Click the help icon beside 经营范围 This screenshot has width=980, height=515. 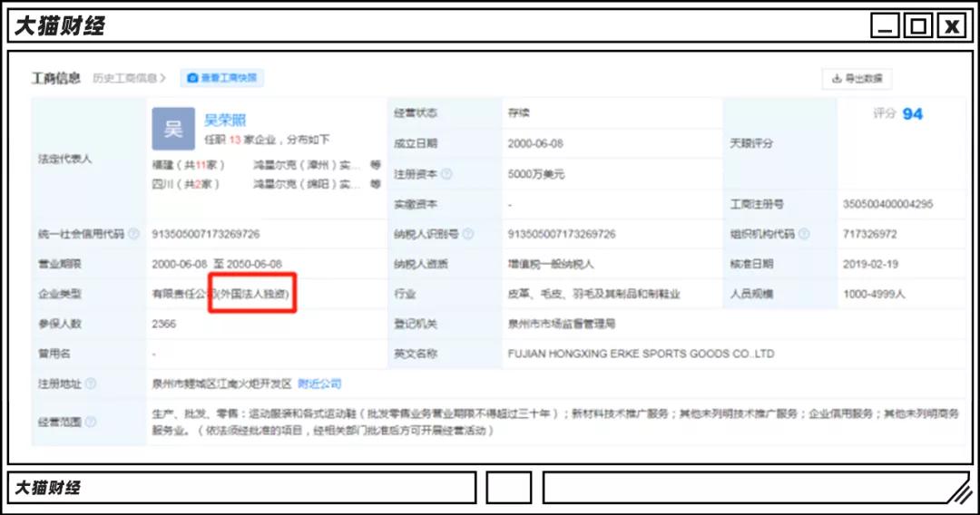(91, 422)
